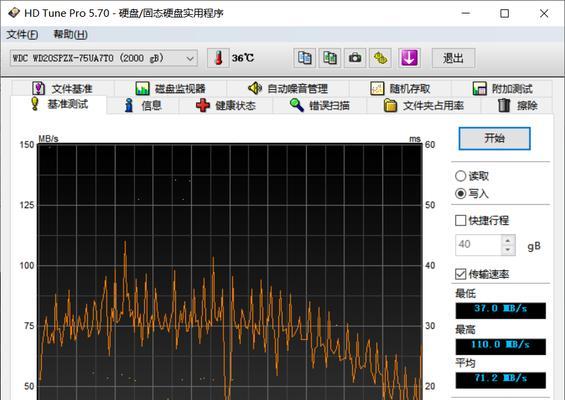Image resolution: width=565 pixels, height=400 pixels.
Task: Click the green copy screenshot icon
Action: click(330, 58)
